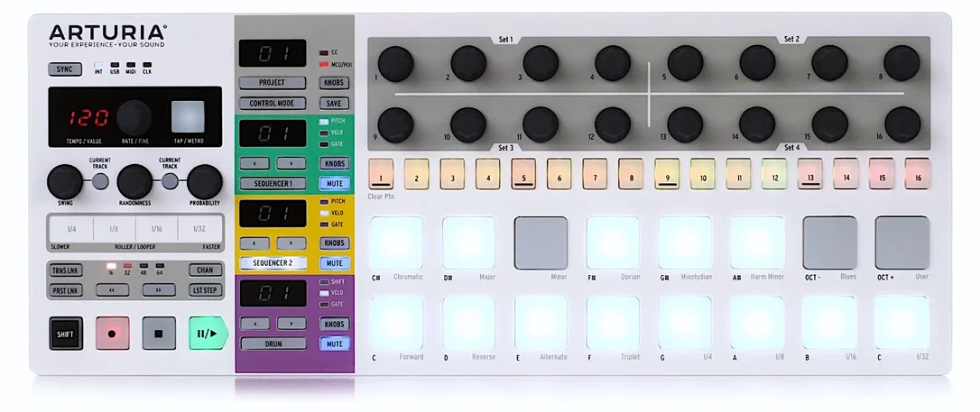980x412 pixels.
Task: Click Drum section next pattern arrow
Action: 291,324
